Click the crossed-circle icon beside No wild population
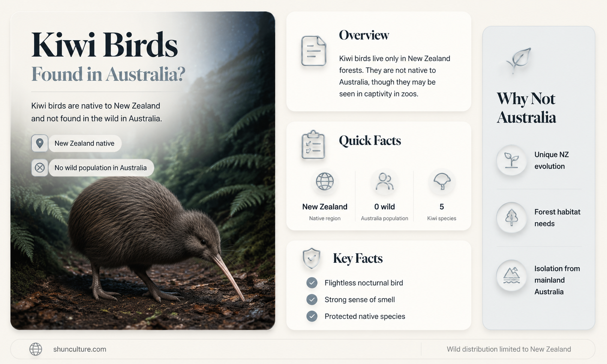The height and width of the screenshot is (364, 607). (39, 168)
